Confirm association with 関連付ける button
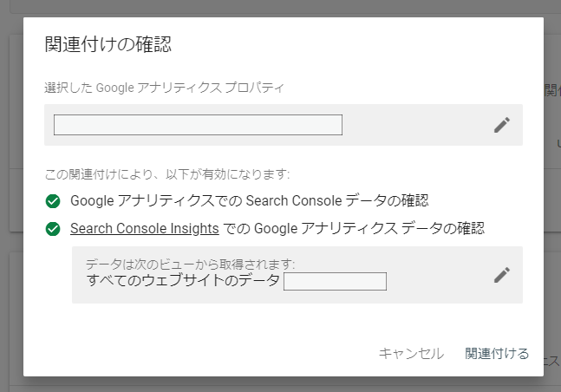This screenshot has height=392, width=561. (497, 353)
